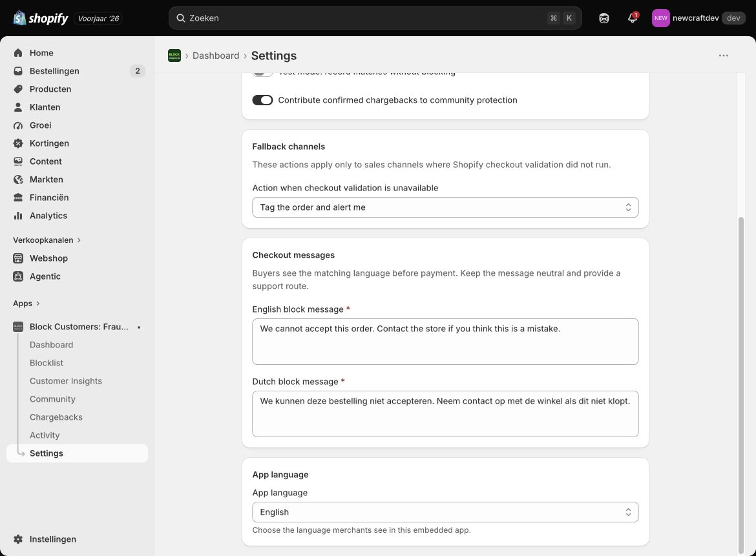
Task: Click the Bestellingen count badge 2
Action: coord(138,71)
